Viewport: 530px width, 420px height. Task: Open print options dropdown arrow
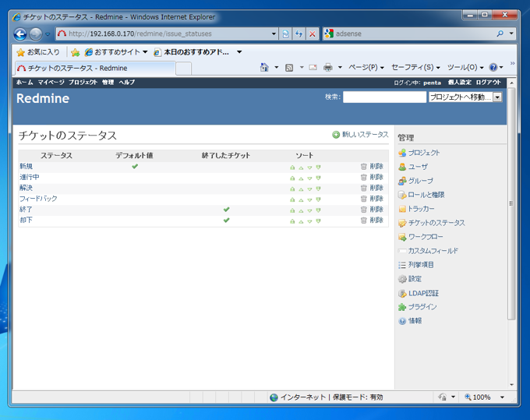coord(340,68)
